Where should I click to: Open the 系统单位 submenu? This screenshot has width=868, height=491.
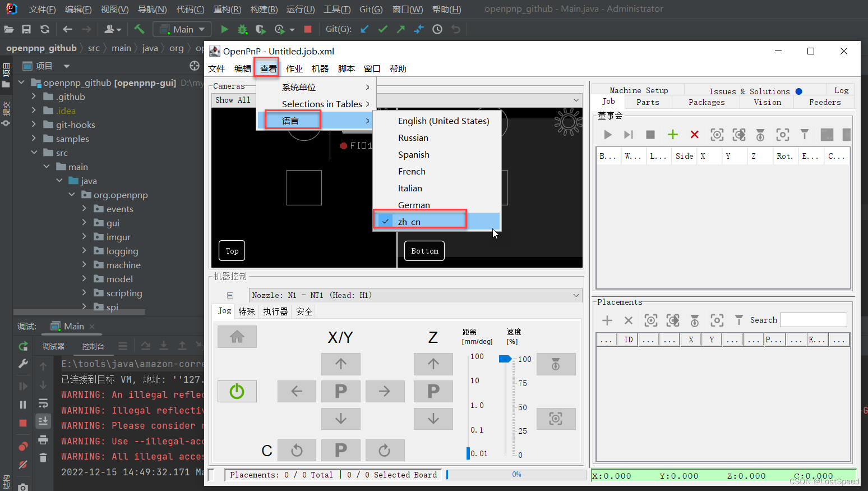click(x=316, y=87)
